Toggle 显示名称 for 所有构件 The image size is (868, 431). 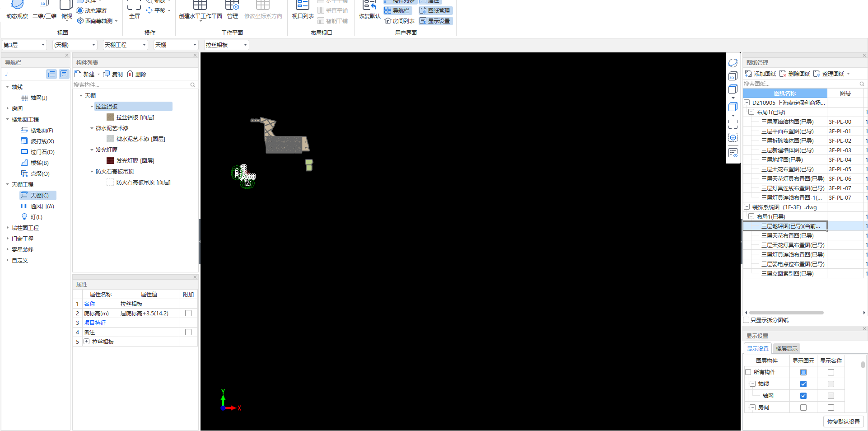pyautogui.click(x=831, y=372)
